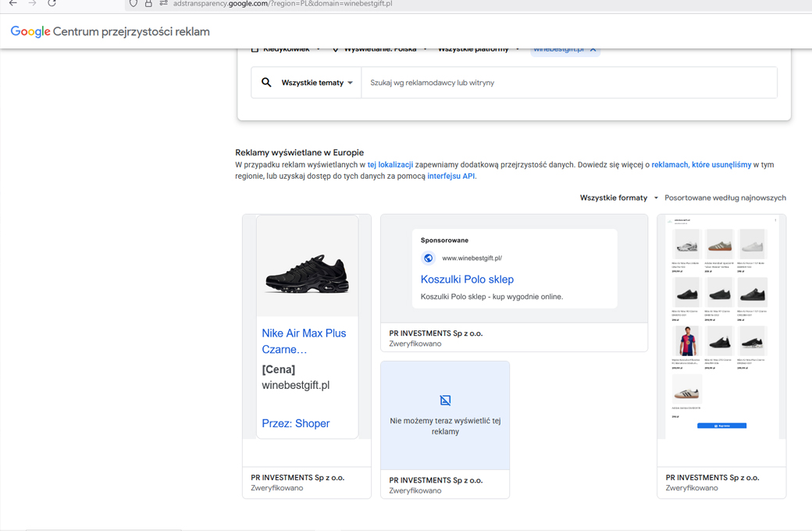
Task: Click the globe icon beside www.winebestgift.pl/
Action: pyautogui.click(x=429, y=258)
